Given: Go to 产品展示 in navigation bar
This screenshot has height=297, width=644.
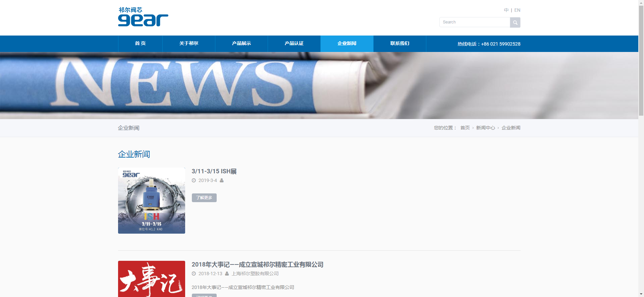Looking at the screenshot, I should coord(241,44).
